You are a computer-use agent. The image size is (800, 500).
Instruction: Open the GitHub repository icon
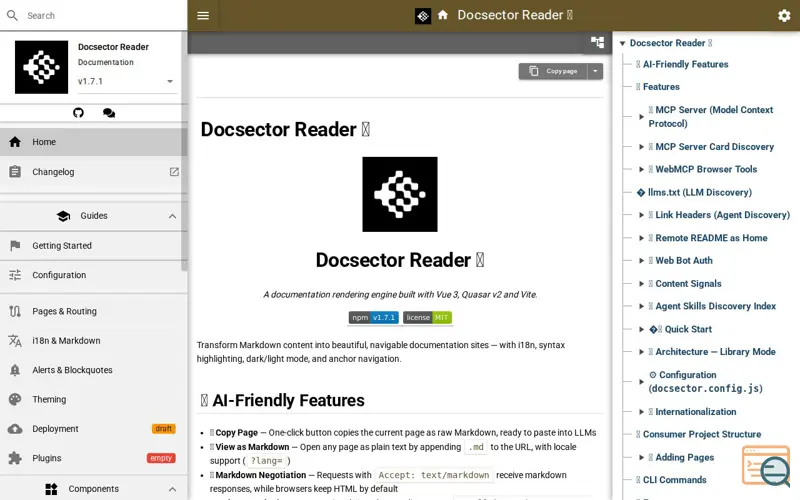78,113
